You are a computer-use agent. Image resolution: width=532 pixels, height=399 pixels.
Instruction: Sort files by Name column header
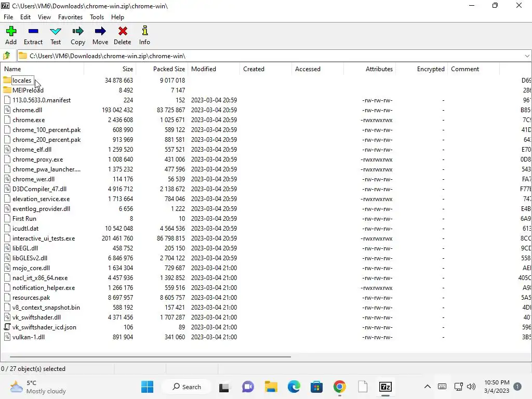pyautogui.click(x=43, y=69)
